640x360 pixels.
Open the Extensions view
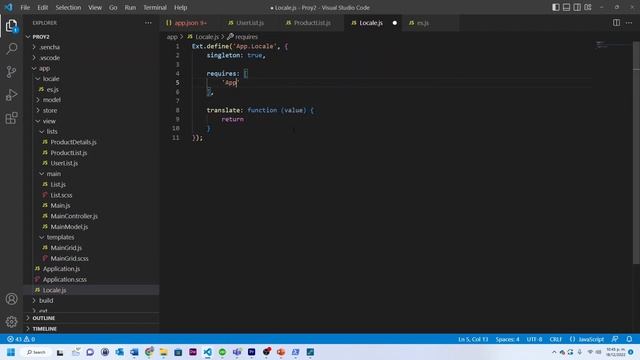tap(11, 118)
